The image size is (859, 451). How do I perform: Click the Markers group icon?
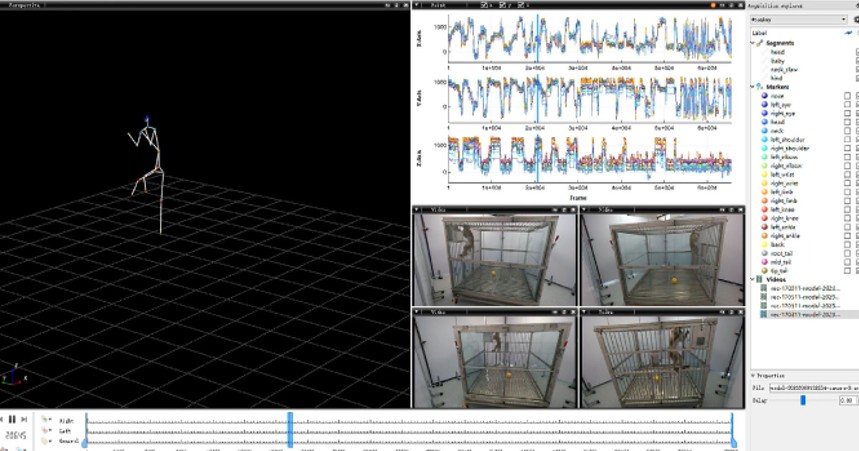760,86
